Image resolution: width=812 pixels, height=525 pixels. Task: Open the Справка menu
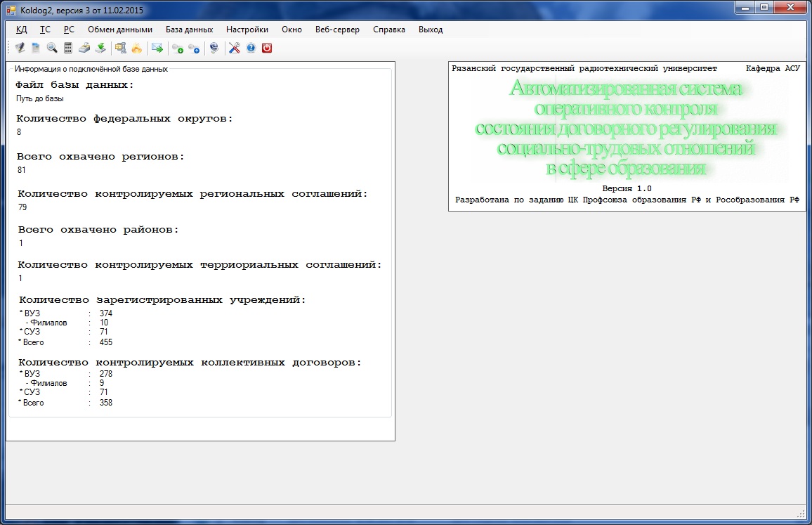pyautogui.click(x=389, y=30)
